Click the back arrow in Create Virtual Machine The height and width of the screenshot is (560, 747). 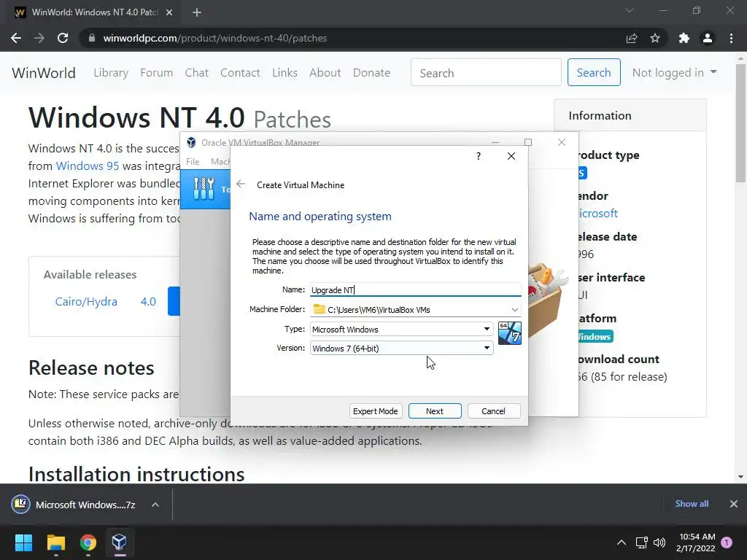241,184
